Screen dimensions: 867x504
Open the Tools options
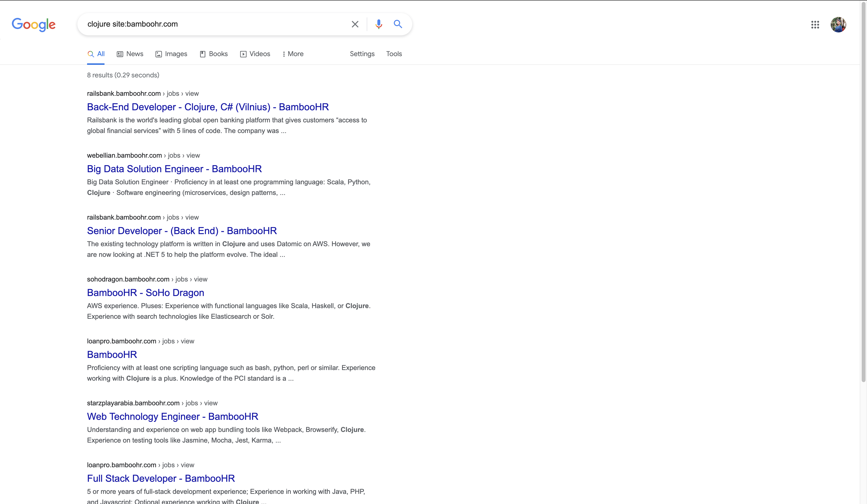pos(394,54)
